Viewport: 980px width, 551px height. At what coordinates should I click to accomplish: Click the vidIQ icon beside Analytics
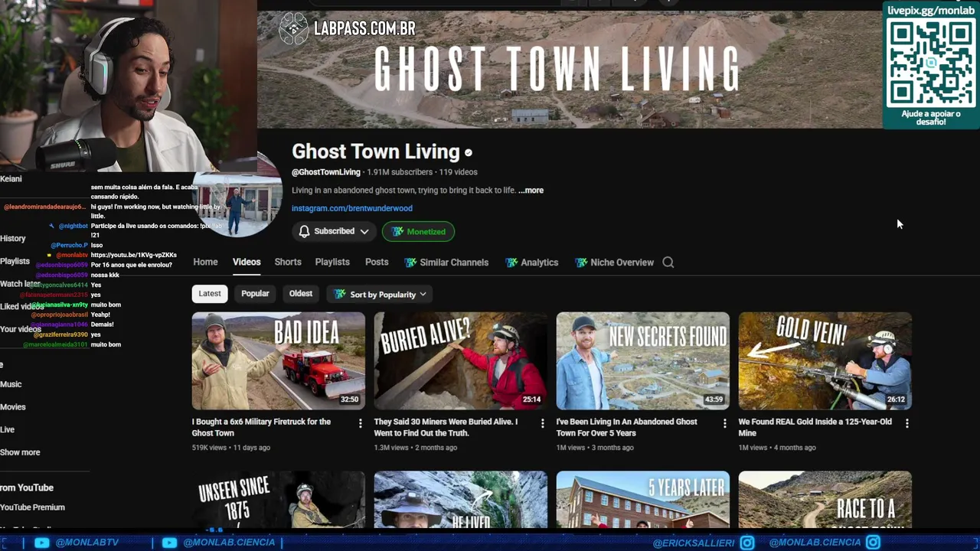[x=511, y=262]
